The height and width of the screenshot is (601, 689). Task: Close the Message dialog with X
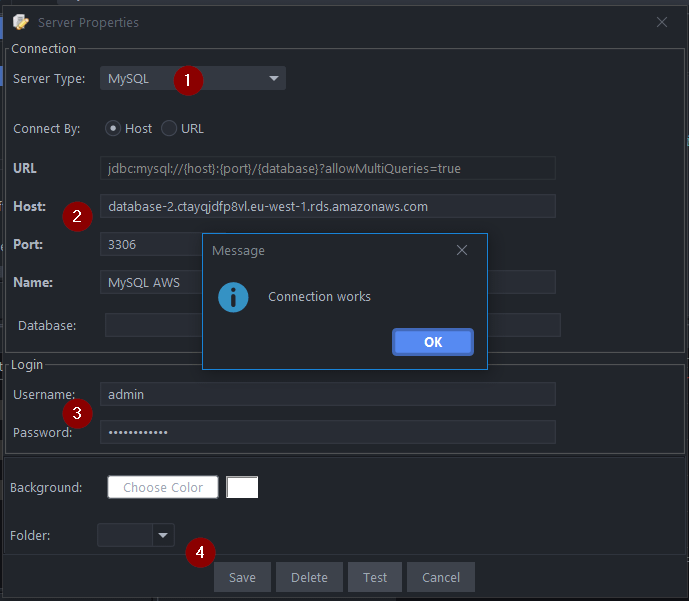click(x=462, y=250)
